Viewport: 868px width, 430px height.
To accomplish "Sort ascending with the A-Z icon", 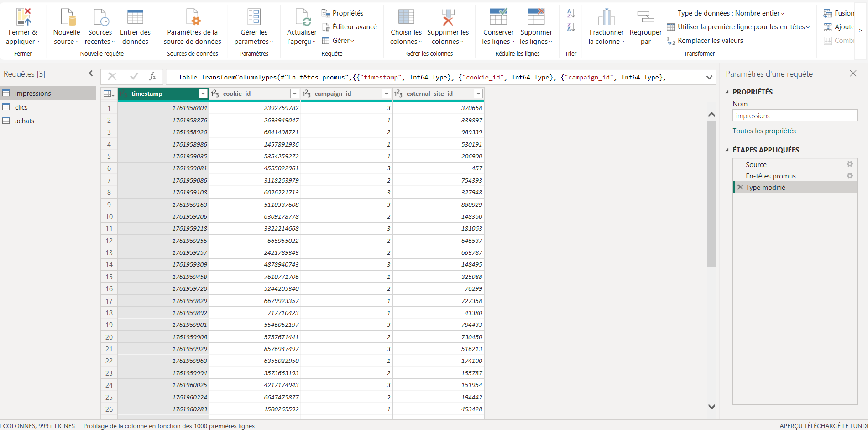I will point(570,13).
